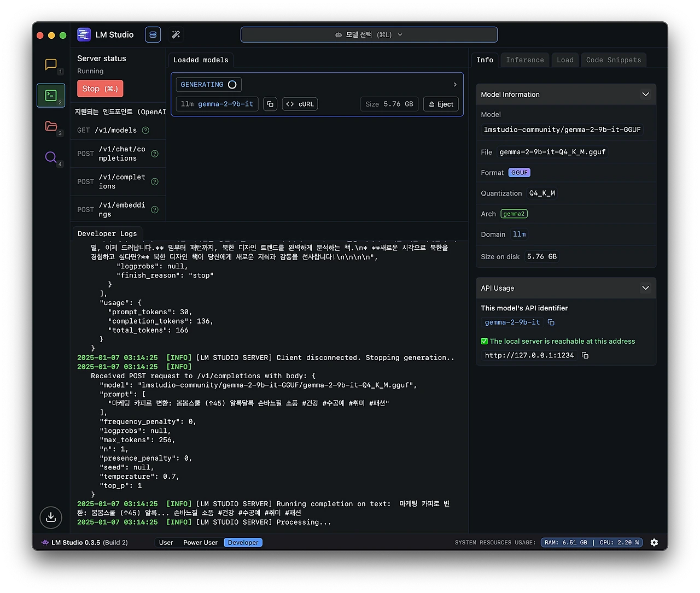
Task: Click the POST /v1/embeddings endpoint text
Action: (x=122, y=209)
